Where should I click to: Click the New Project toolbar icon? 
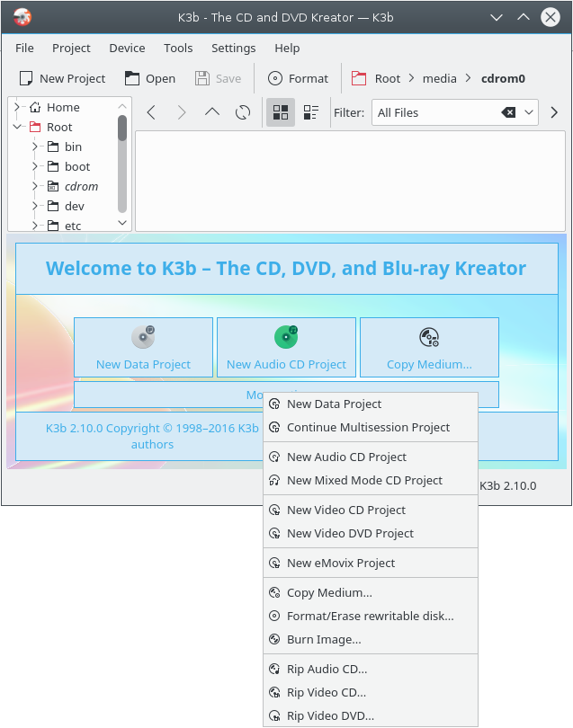[x=27, y=78]
